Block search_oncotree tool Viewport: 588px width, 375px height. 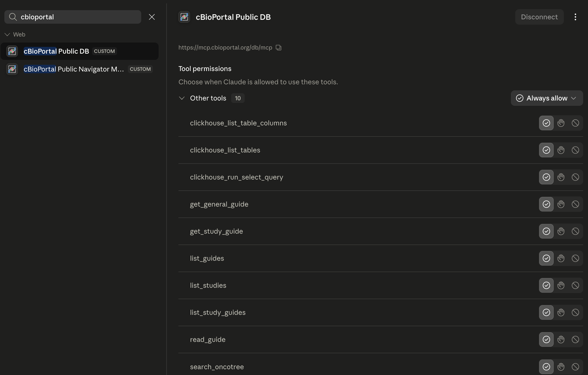(x=575, y=367)
